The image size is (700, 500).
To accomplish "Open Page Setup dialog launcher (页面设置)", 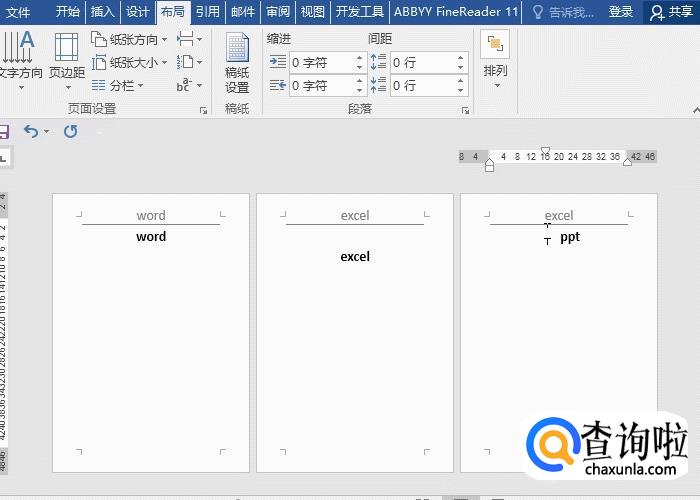I will tap(203, 109).
